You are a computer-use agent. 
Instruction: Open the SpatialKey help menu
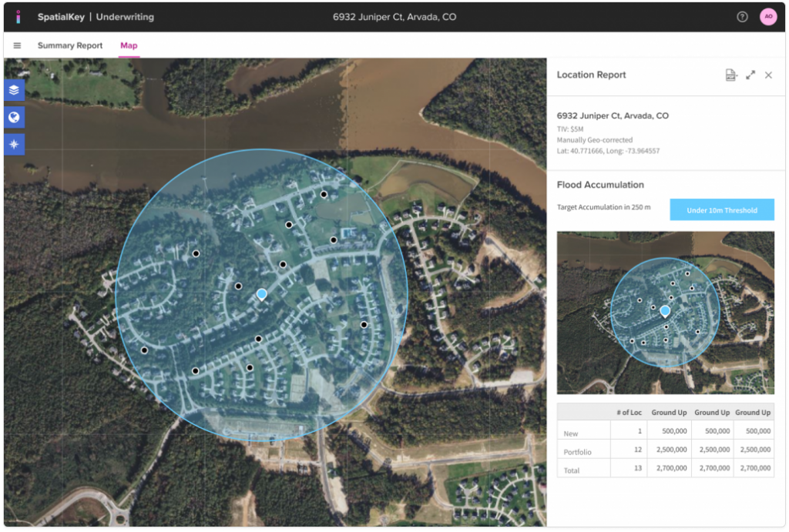click(x=740, y=16)
